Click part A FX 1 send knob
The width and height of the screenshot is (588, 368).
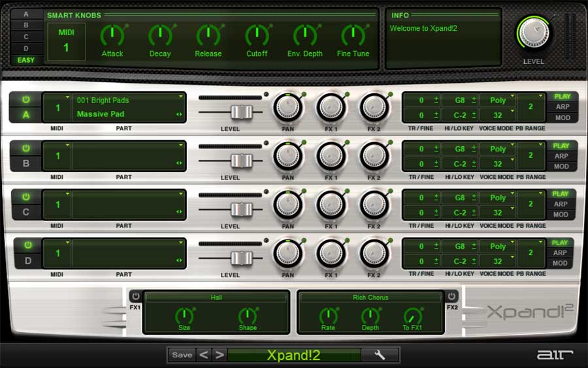click(331, 108)
